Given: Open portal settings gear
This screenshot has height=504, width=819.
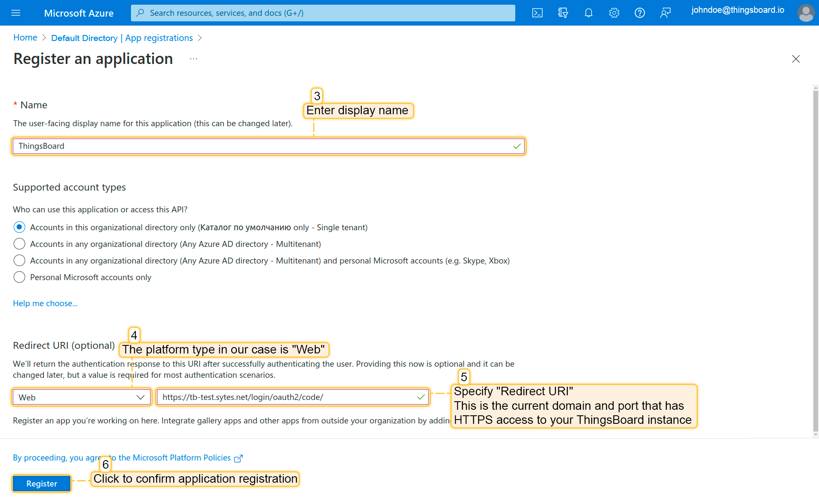Looking at the screenshot, I should pos(614,13).
